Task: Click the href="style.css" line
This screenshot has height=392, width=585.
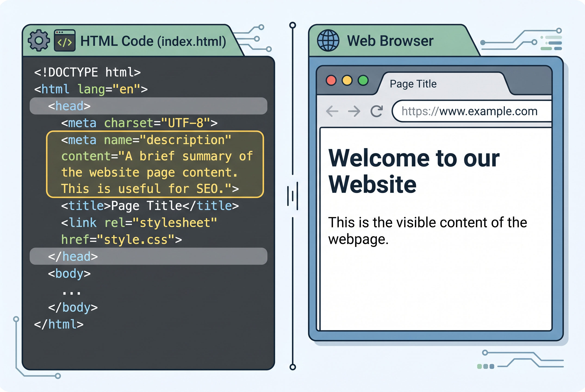Action: pyautogui.click(x=122, y=239)
